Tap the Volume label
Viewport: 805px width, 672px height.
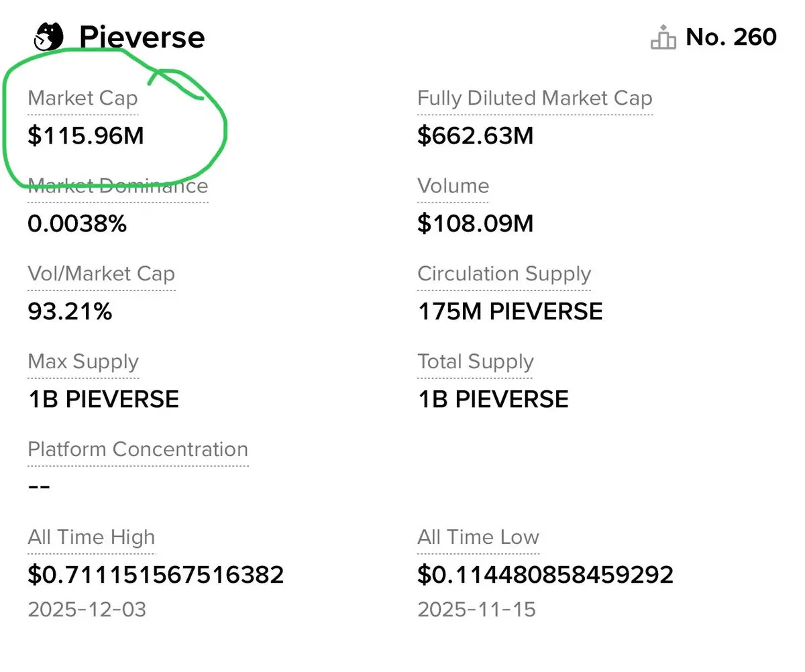[453, 186]
